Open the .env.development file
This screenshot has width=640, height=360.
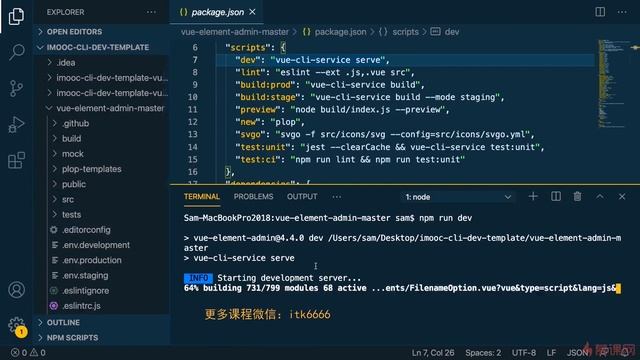click(101, 245)
